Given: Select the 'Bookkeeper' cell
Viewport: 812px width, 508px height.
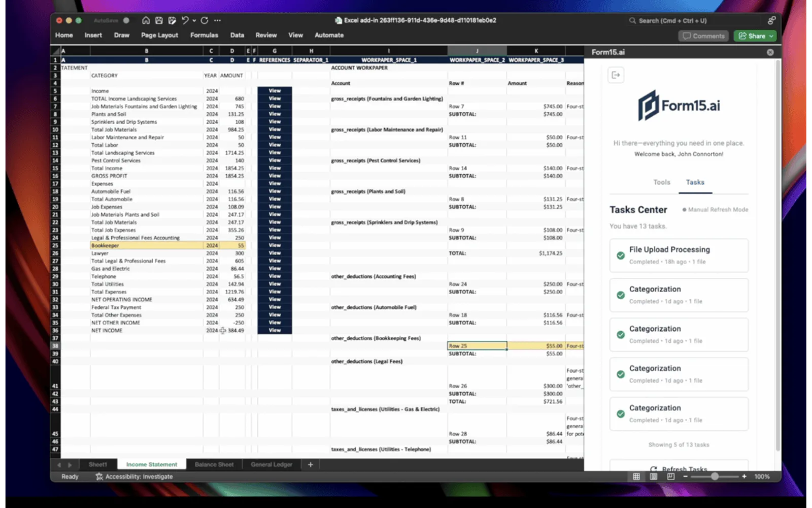Looking at the screenshot, I should tap(147, 245).
